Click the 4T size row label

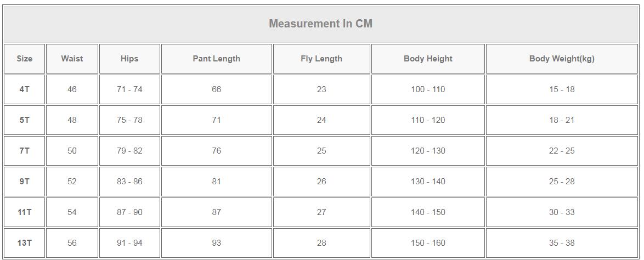tap(25, 89)
